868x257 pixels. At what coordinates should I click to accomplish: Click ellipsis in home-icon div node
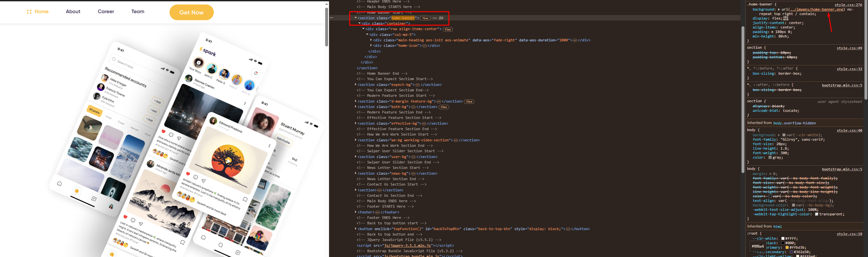click(425, 46)
